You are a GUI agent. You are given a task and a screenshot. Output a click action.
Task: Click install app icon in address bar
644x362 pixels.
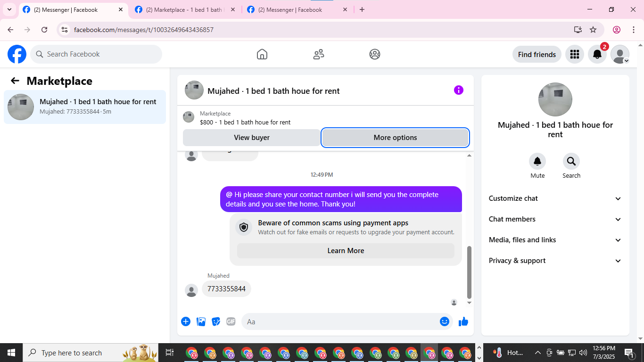click(578, 30)
